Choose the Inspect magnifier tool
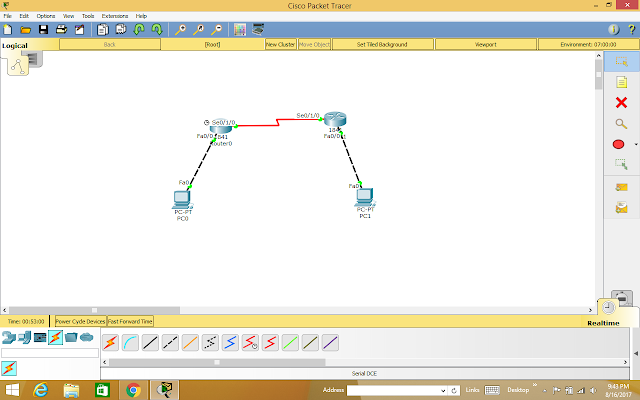 click(621, 124)
